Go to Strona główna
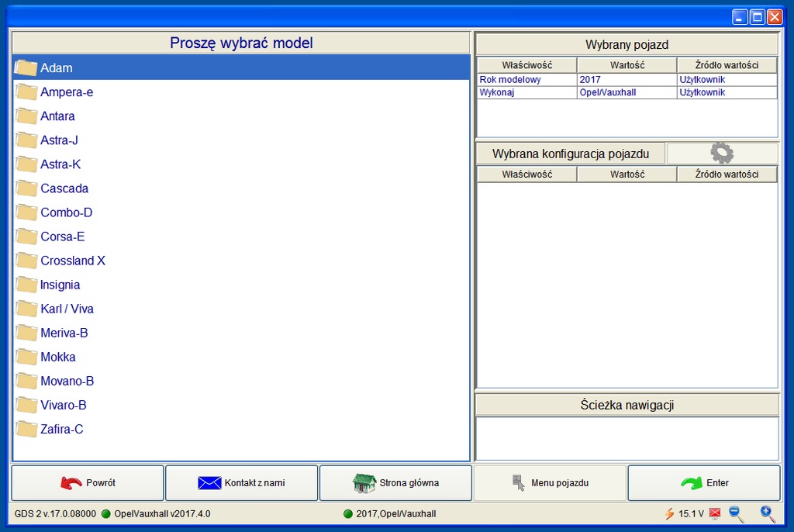The height and width of the screenshot is (532, 794). pos(395,483)
